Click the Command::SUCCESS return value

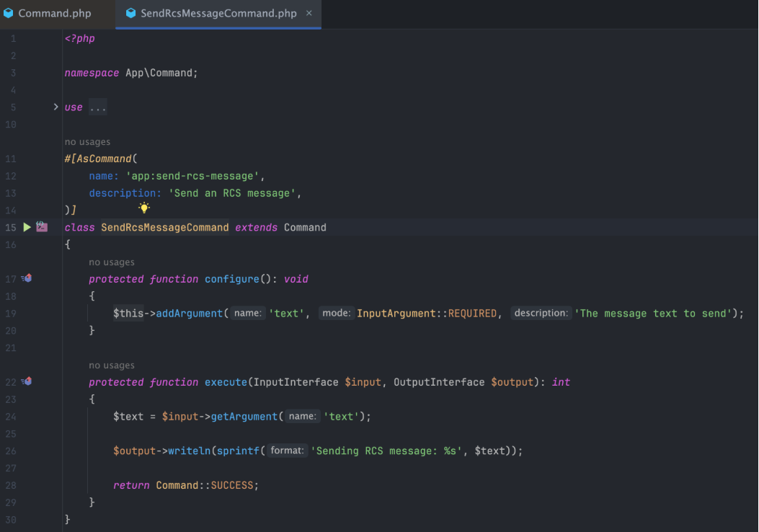(204, 486)
